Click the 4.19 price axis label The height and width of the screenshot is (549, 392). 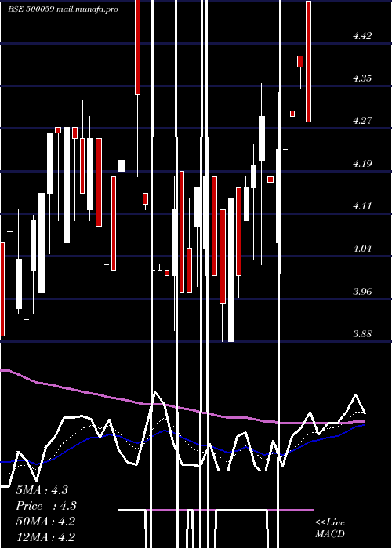[362, 163]
